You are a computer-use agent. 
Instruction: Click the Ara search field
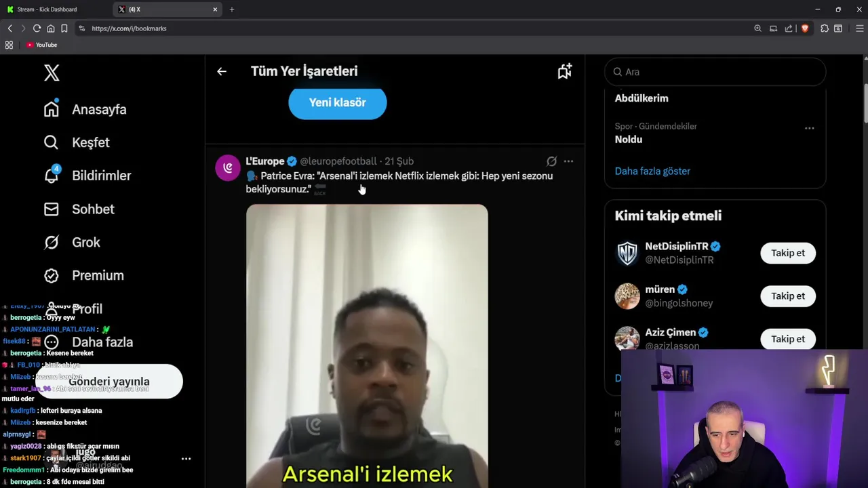pyautogui.click(x=715, y=72)
